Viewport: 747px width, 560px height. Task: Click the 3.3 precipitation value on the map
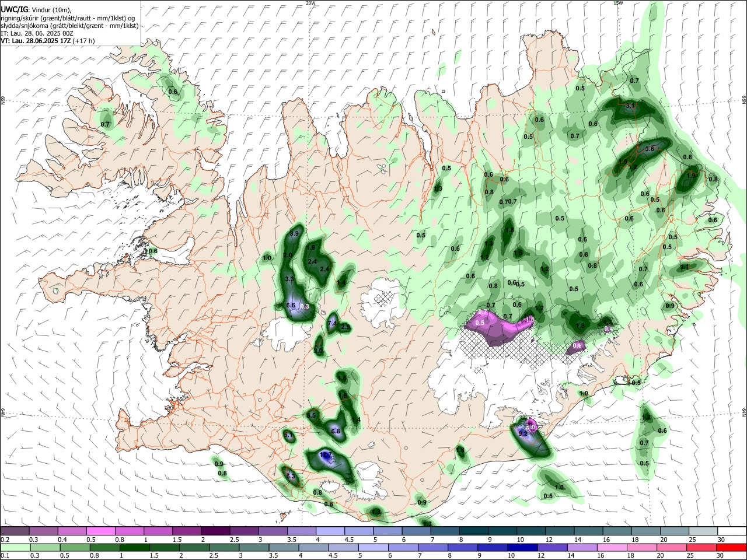click(289, 279)
